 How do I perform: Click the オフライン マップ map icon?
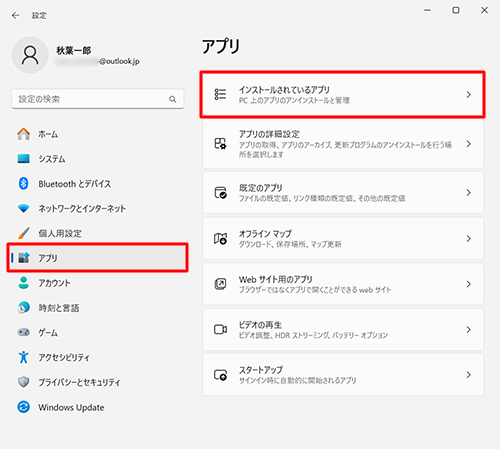[220, 238]
